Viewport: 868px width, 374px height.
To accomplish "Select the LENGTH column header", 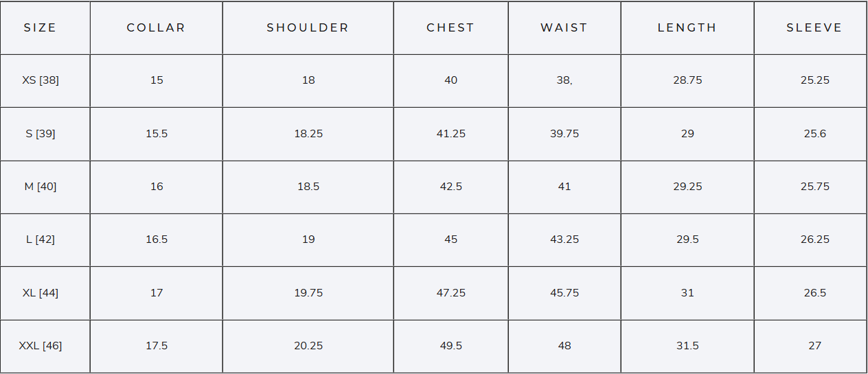I will [x=687, y=28].
